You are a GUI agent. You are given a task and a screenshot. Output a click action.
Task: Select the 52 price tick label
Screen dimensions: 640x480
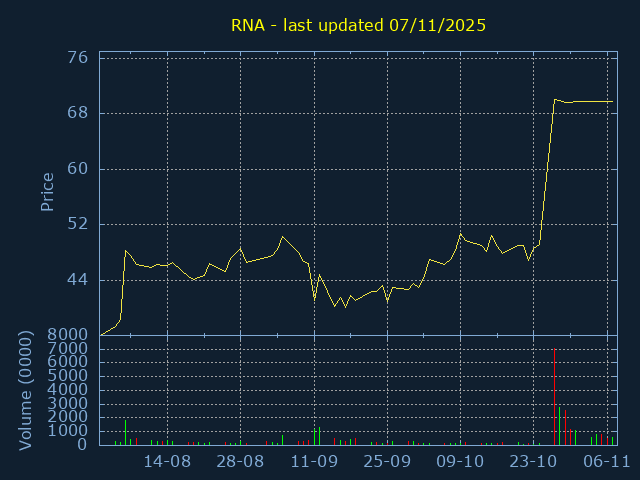(78, 224)
